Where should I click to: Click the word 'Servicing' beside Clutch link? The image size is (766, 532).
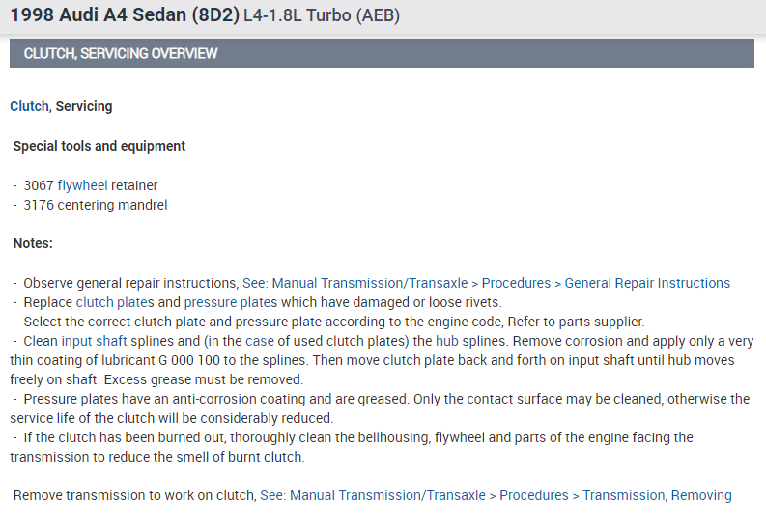84,106
